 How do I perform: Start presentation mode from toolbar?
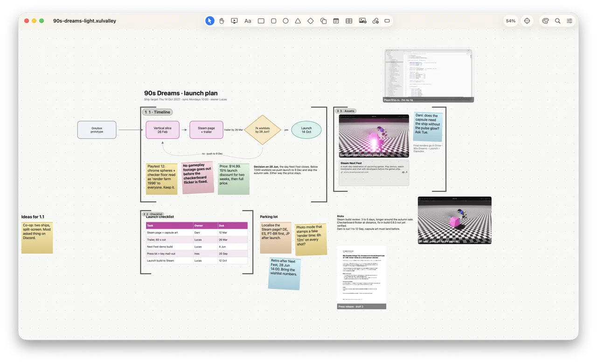[235, 21]
